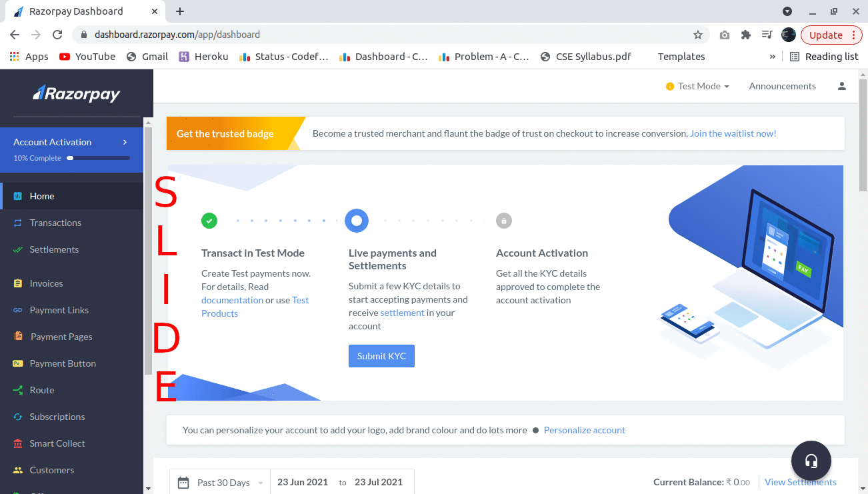Show more bookmarks with double chevron
This screenshot has width=868, height=494.
pos(773,57)
